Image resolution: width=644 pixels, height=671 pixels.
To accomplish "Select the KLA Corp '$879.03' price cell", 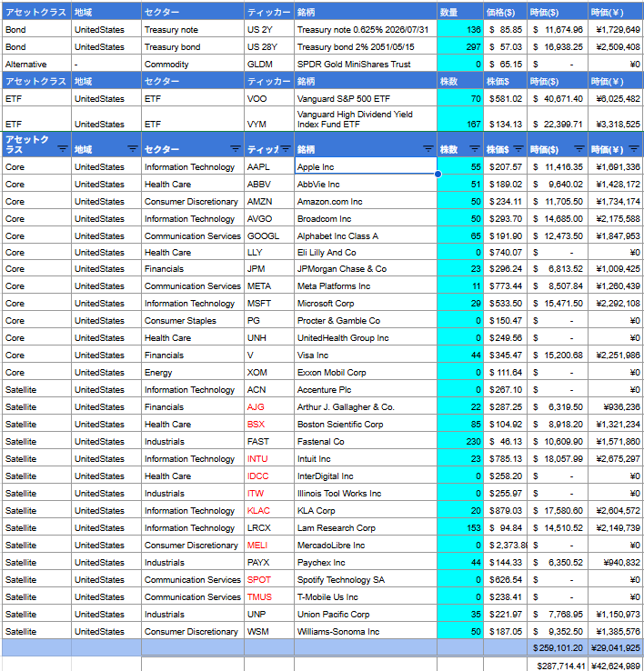I will pos(505,510).
